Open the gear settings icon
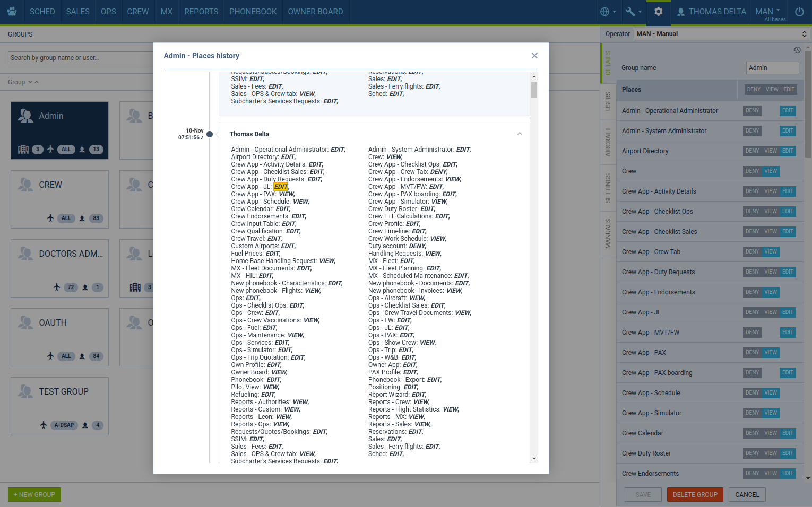812x507 pixels. click(x=658, y=12)
